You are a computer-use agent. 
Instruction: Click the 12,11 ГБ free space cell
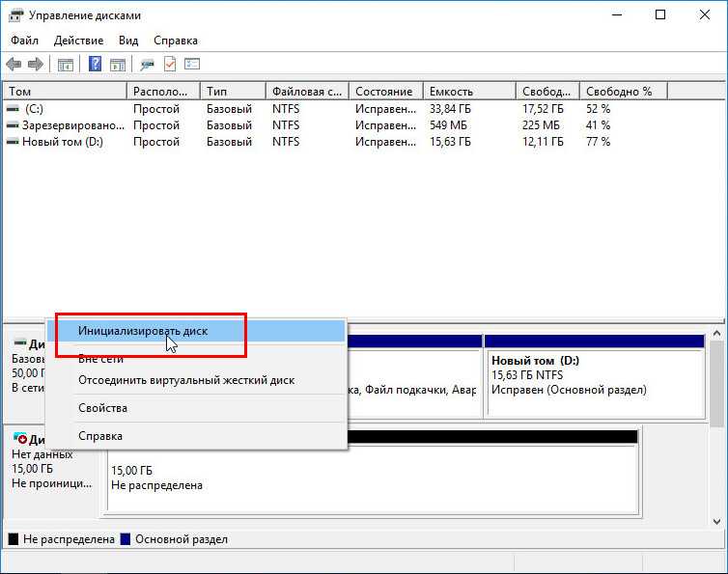[543, 142]
